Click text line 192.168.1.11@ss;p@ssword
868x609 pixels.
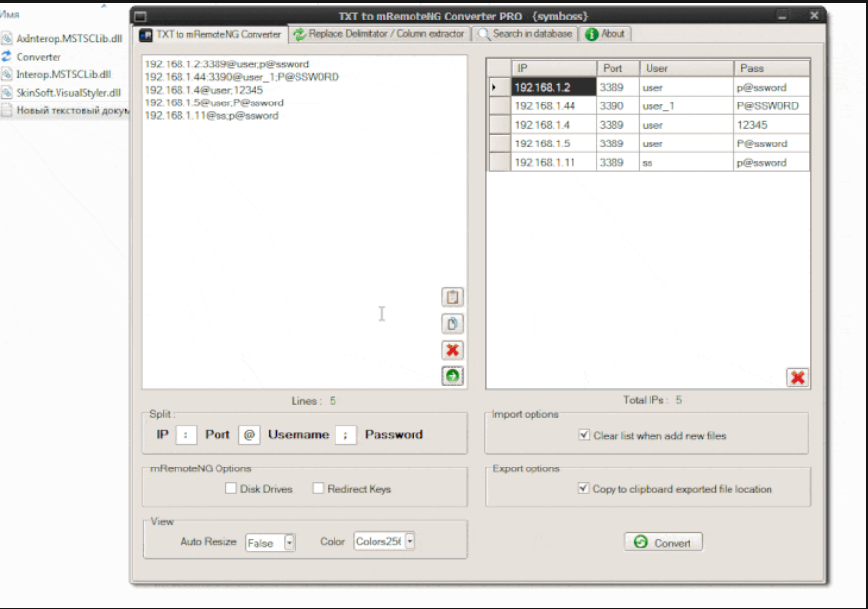(212, 115)
